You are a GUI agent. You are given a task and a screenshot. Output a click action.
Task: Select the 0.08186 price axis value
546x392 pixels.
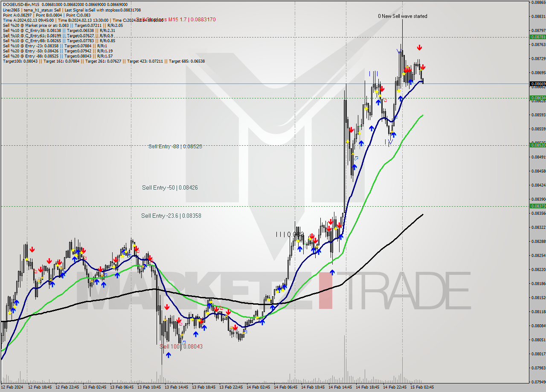(538, 283)
